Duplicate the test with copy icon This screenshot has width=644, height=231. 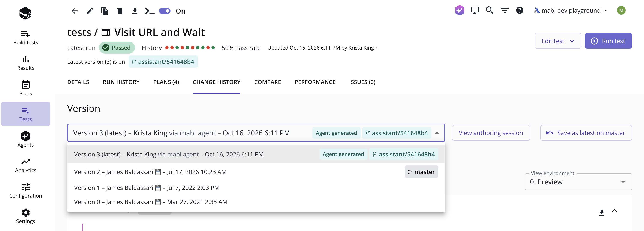tap(105, 11)
